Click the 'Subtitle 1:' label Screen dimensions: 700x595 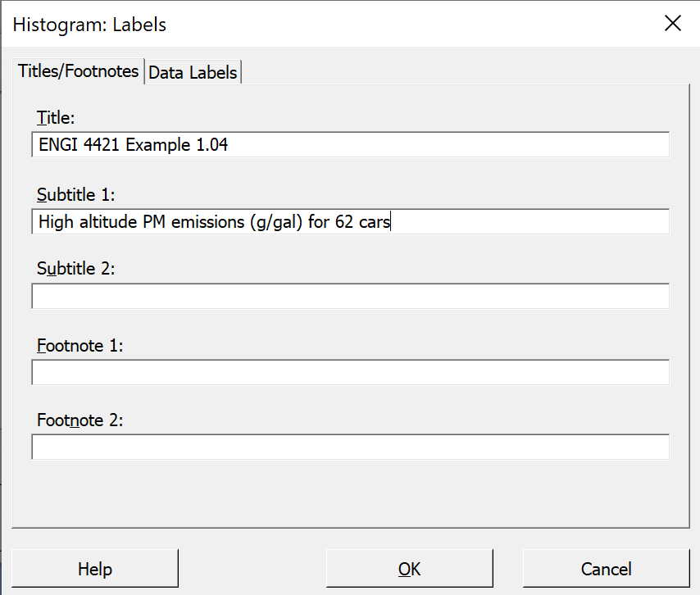[x=76, y=194]
